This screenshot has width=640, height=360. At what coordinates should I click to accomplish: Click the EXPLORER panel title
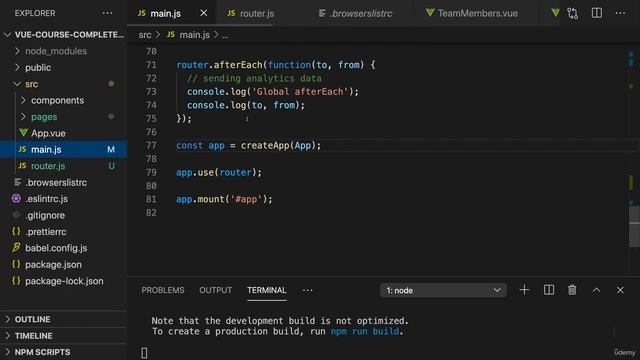coord(35,13)
